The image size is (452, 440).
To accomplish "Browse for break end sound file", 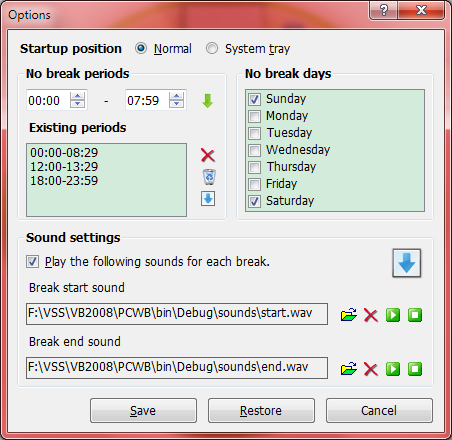I will pyautogui.click(x=349, y=369).
